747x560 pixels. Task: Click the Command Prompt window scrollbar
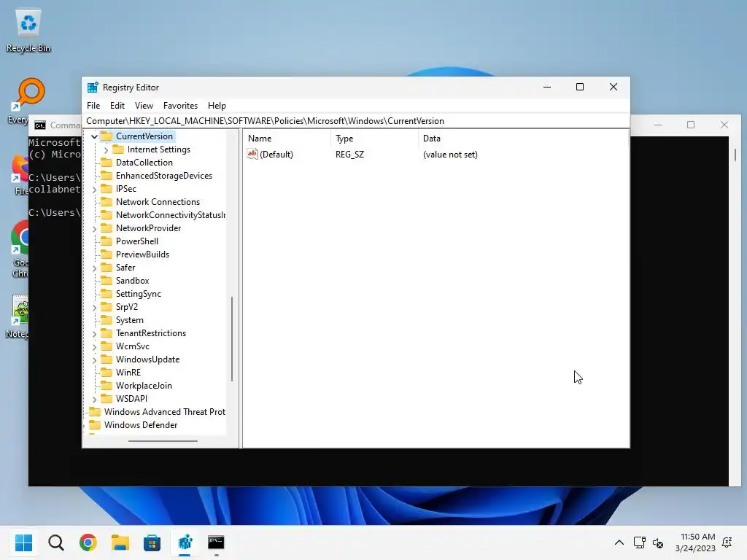[x=735, y=155]
